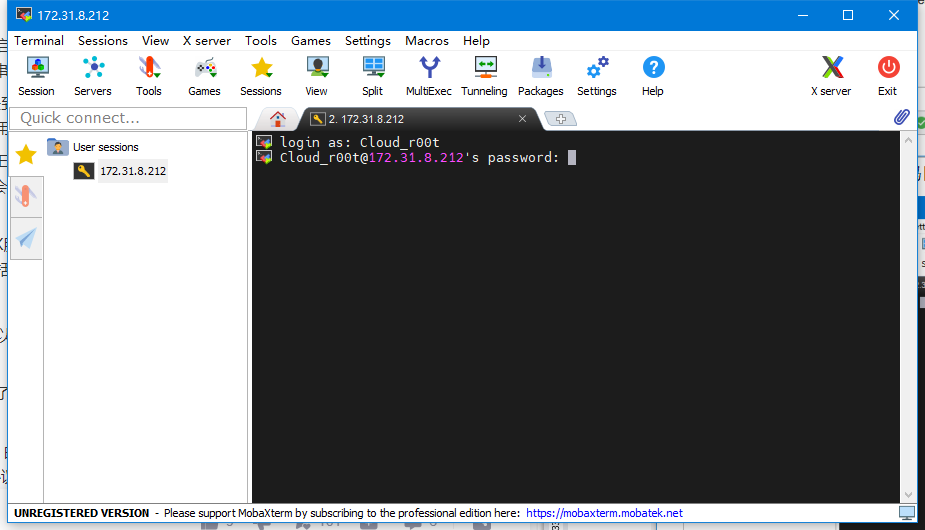Open the Terminal menu

39,41
